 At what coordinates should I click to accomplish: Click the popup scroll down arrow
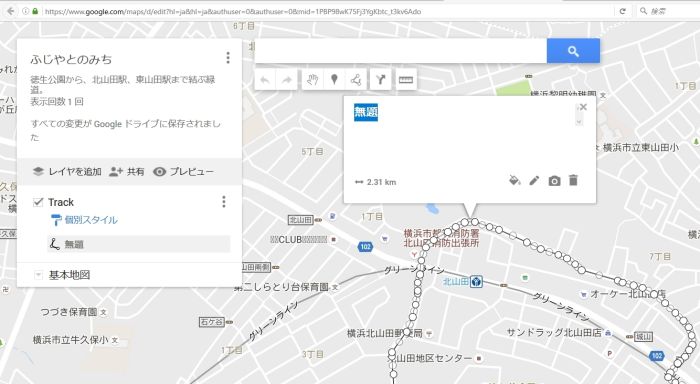pyautogui.click(x=579, y=122)
